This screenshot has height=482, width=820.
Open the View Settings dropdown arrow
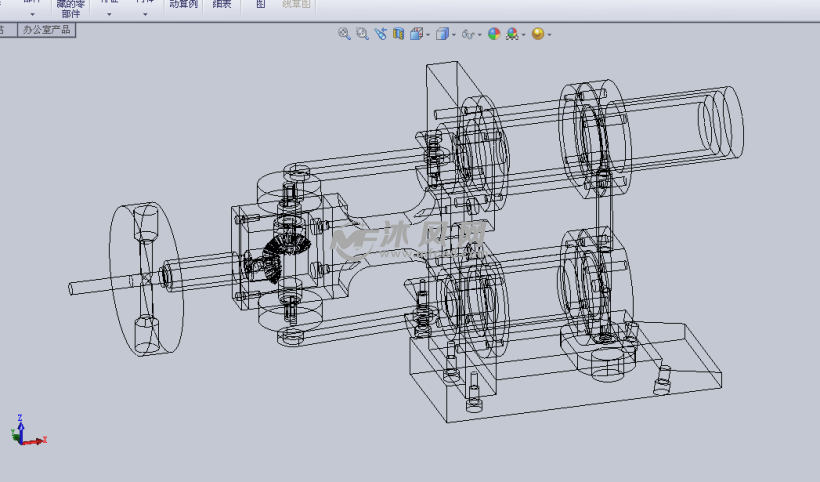coord(549,35)
